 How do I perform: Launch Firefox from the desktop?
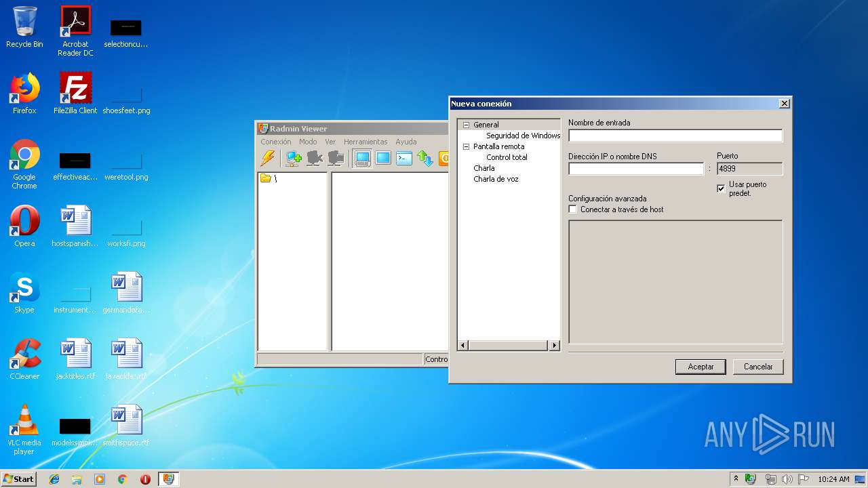click(24, 94)
